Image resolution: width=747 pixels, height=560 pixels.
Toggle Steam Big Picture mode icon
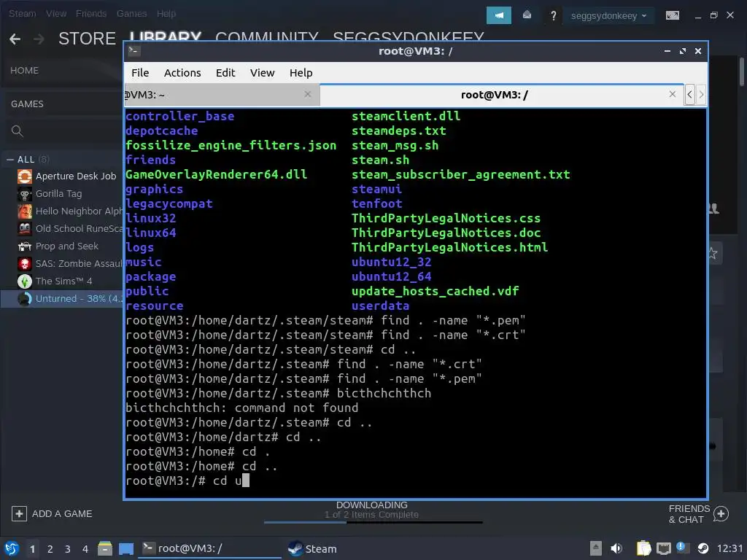tap(672, 16)
